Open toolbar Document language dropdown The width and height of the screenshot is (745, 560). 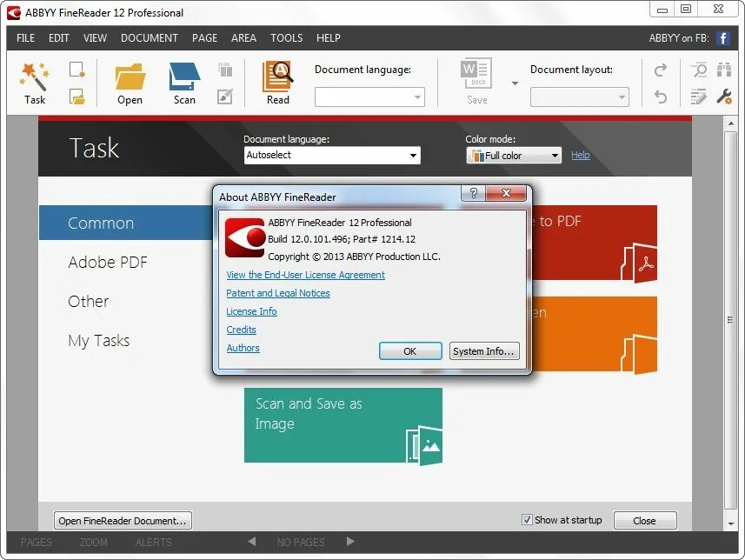(x=369, y=97)
